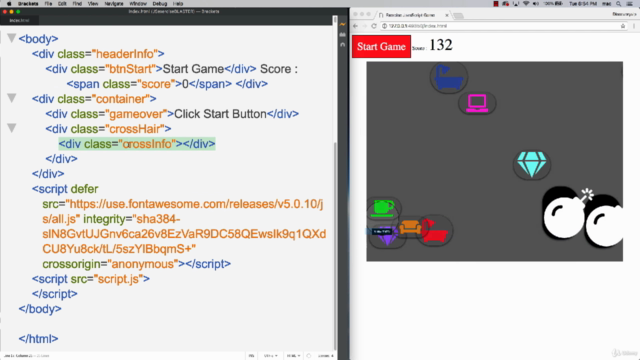The image size is (640, 360).
Task: Select the index.html file tab in Brackets
Action: pyautogui.click(x=19, y=20)
